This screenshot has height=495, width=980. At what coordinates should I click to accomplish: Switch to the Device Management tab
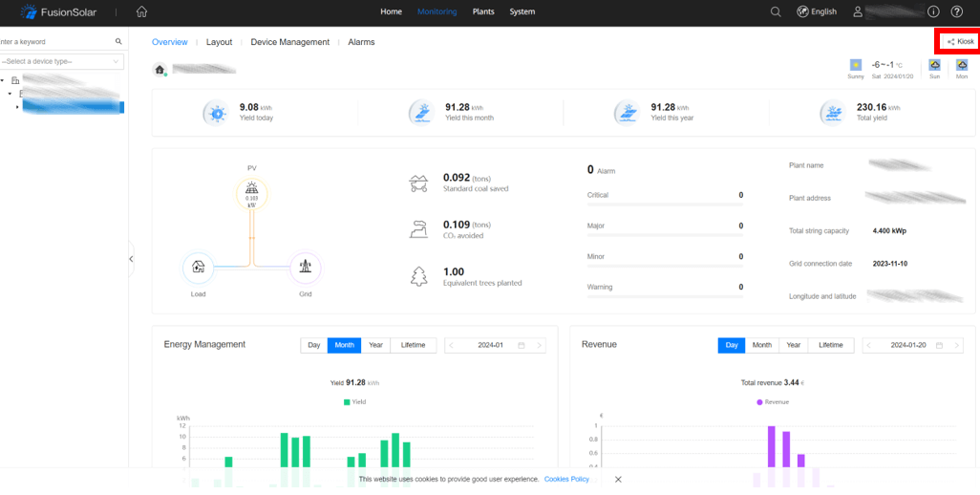[x=290, y=42]
